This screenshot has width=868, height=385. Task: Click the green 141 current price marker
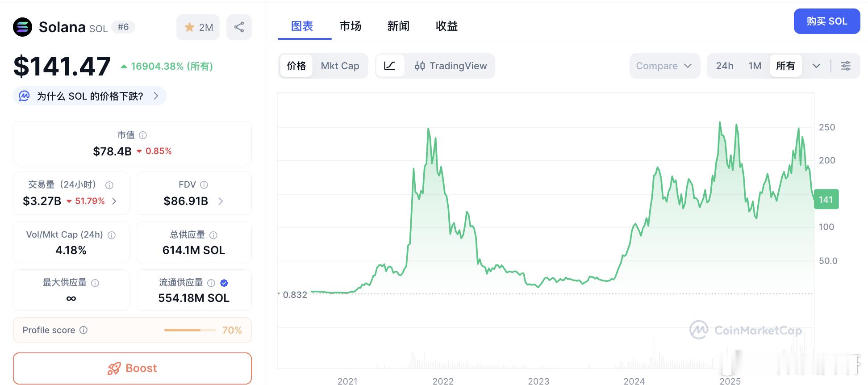(x=826, y=200)
